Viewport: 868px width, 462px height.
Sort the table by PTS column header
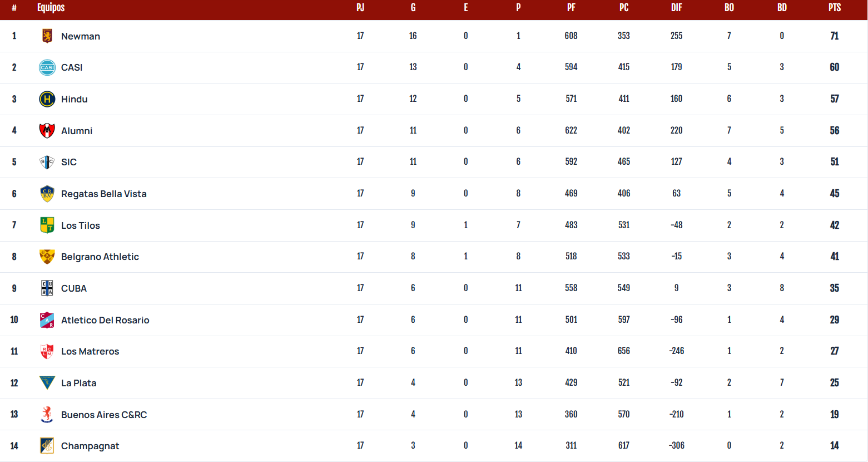pos(835,8)
